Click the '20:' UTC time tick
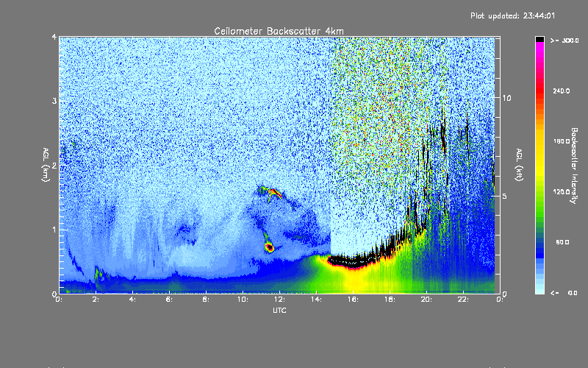This screenshot has width=588, height=368. (427, 300)
